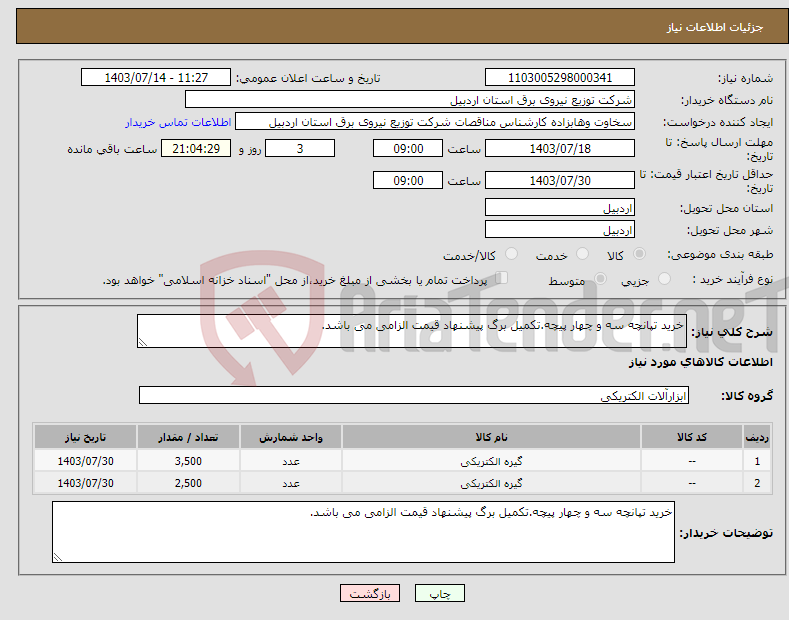Click the quantity cell 2,500

188,483
